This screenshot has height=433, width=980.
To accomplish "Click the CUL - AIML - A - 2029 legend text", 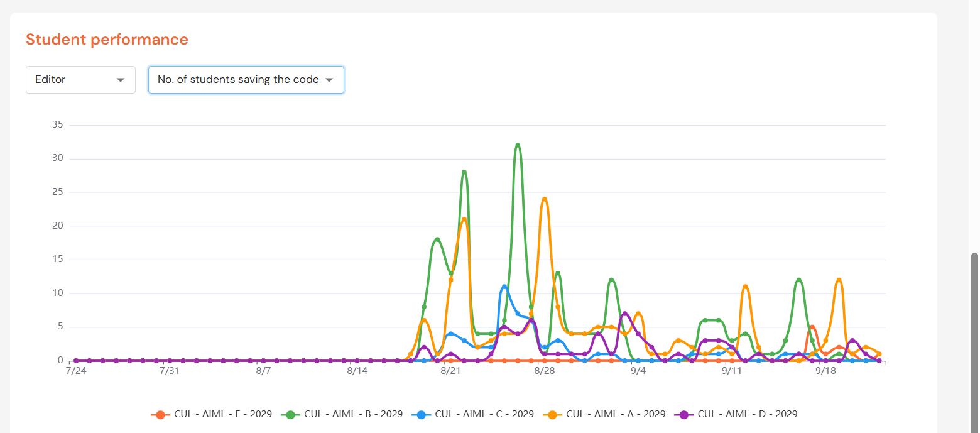I will (615, 414).
